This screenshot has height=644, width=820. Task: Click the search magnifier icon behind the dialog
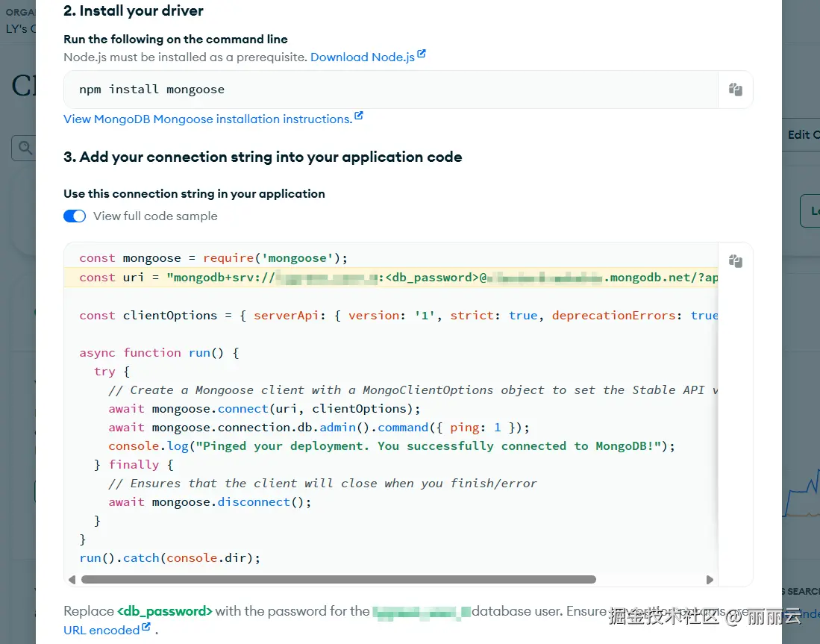tap(25, 149)
